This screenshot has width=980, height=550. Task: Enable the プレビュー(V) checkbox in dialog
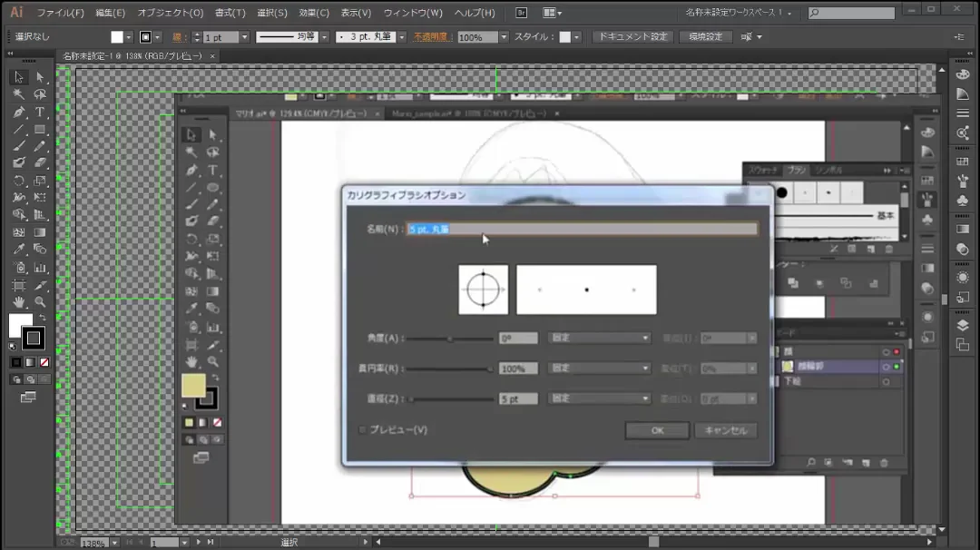pos(362,429)
